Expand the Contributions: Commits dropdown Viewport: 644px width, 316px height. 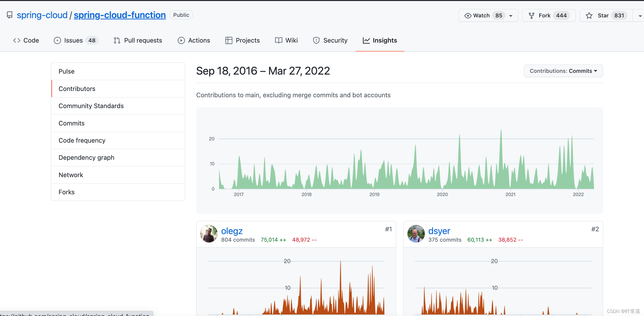click(x=563, y=71)
